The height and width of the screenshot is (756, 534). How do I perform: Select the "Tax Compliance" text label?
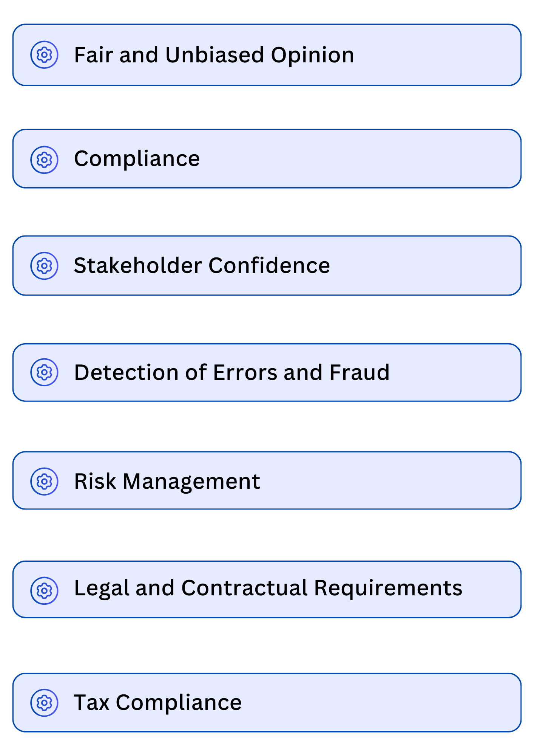pyautogui.click(x=157, y=702)
